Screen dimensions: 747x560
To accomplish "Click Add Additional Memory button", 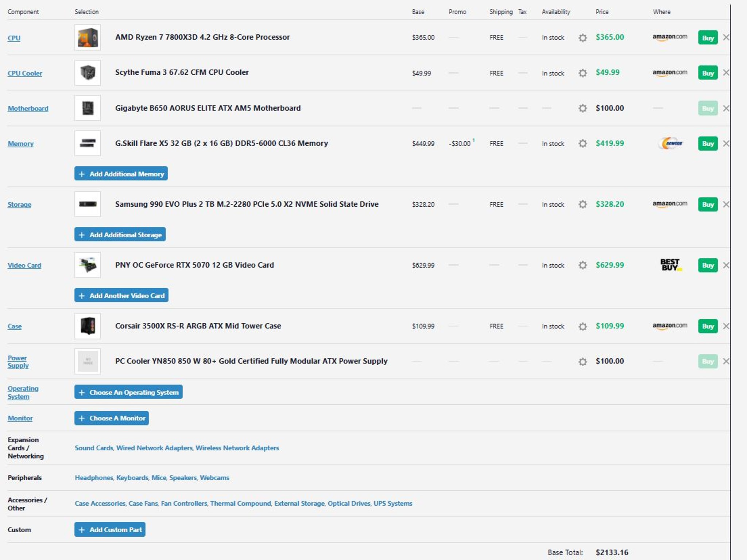I will pos(121,174).
